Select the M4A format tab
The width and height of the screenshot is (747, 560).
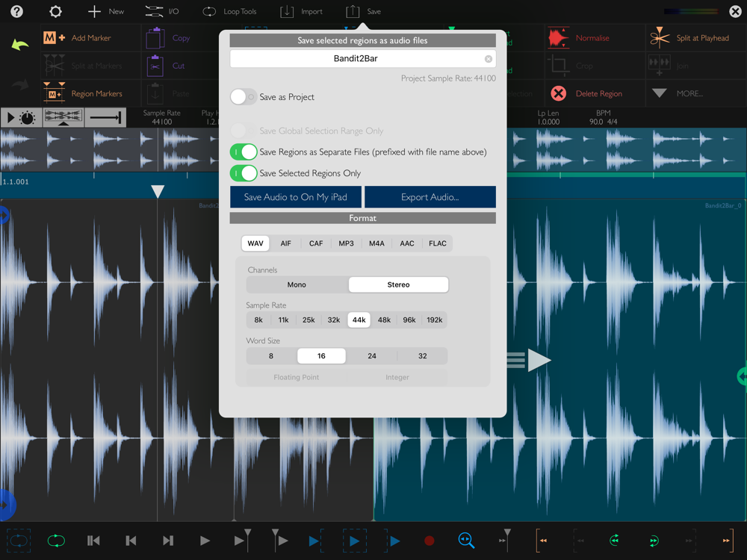(x=376, y=243)
